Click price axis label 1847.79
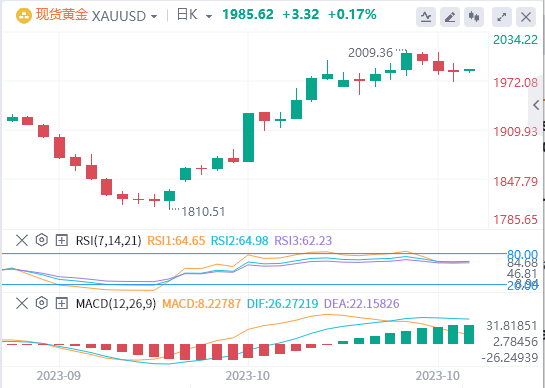The height and width of the screenshot is (388, 545). (515, 181)
